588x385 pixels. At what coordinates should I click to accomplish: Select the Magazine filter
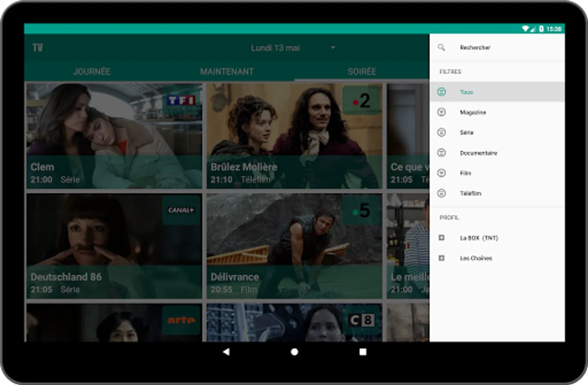pos(497,112)
